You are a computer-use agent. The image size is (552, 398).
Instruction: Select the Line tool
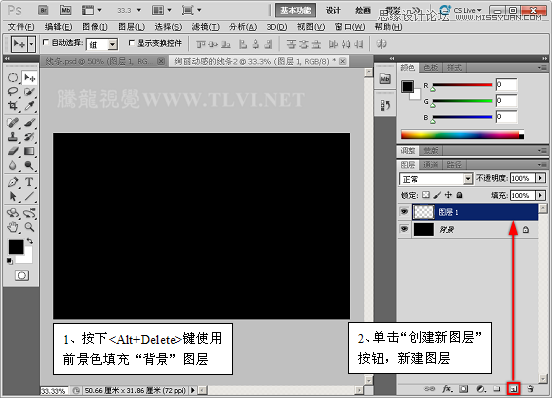click(x=30, y=196)
